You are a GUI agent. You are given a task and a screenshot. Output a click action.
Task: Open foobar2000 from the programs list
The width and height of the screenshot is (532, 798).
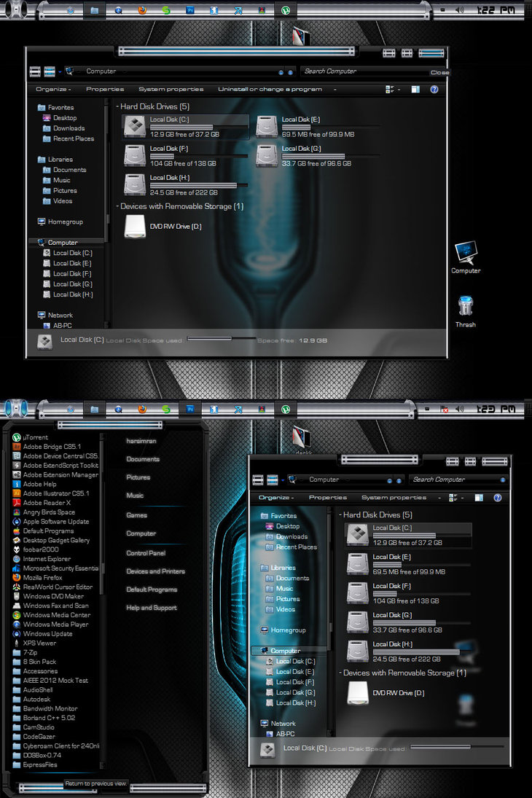pos(40,549)
